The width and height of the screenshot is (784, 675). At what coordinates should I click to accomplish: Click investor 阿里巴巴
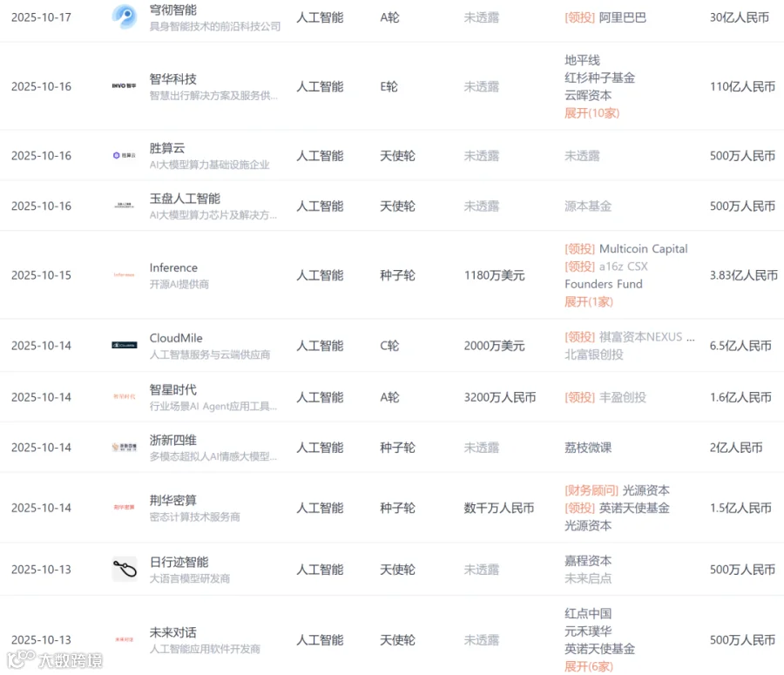(623, 17)
